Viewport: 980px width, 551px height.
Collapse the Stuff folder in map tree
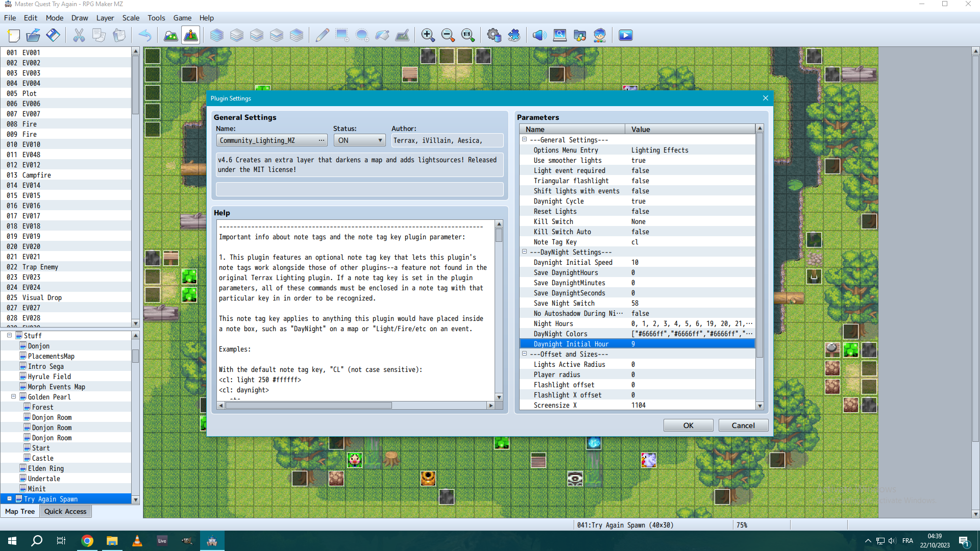(9, 335)
